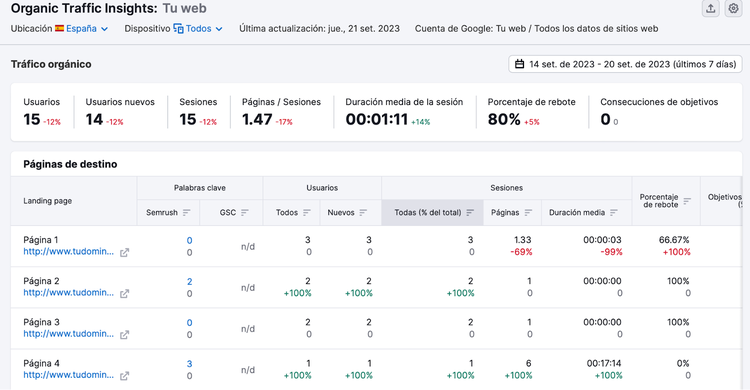This screenshot has height=390, width=750.
Task: Click the Usuarios metric value 15
Action: 32,119
